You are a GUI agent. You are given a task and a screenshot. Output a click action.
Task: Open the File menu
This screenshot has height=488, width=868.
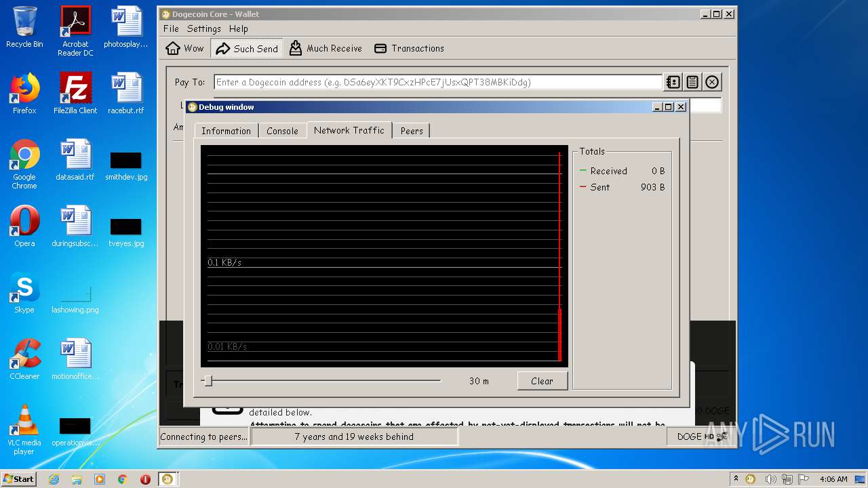171,28
